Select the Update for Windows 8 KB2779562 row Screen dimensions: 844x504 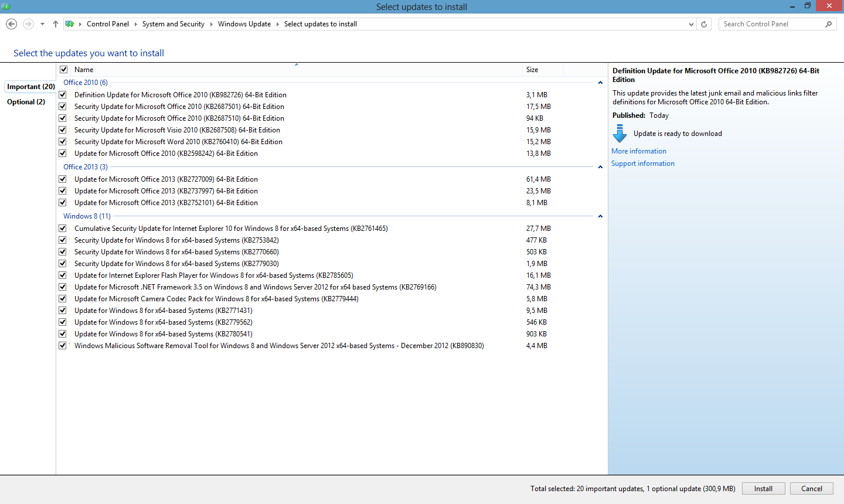click(164, 322)
